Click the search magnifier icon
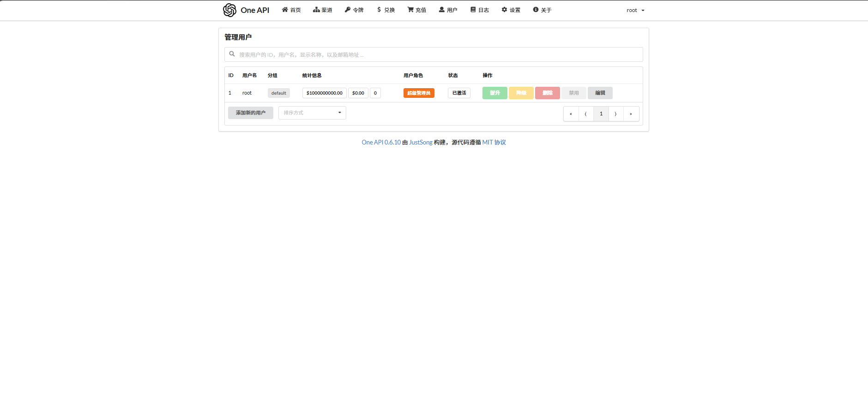The height and width of the screenshot is (420, 868). point(232,54)
